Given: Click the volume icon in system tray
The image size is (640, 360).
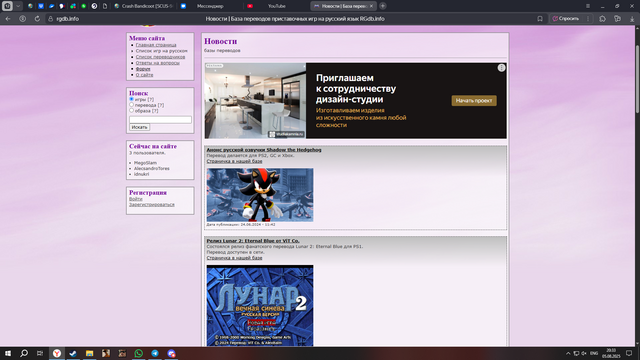Looking at the screenshot, I should (x=584, y=353).
